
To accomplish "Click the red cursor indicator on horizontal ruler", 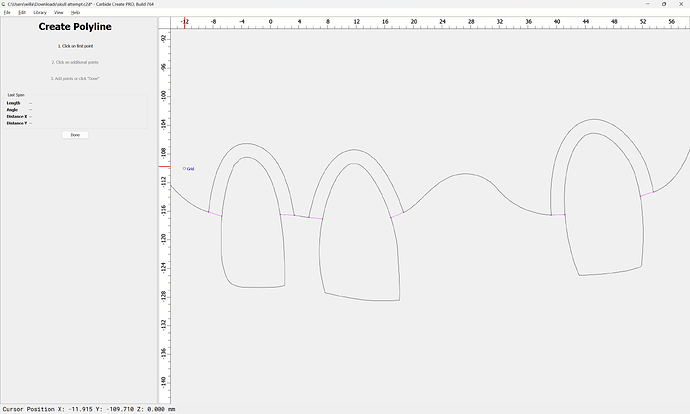I will click(184, 23).
